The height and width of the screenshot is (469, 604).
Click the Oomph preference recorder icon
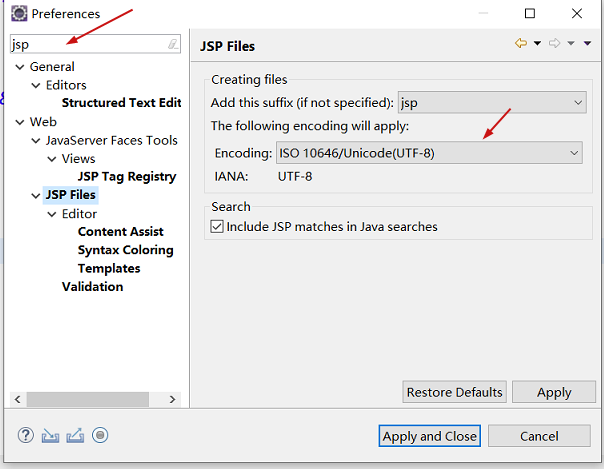point(100,435)
